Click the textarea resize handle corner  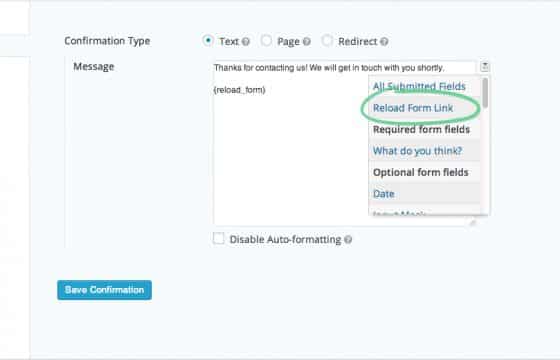[x=472, y=223]
